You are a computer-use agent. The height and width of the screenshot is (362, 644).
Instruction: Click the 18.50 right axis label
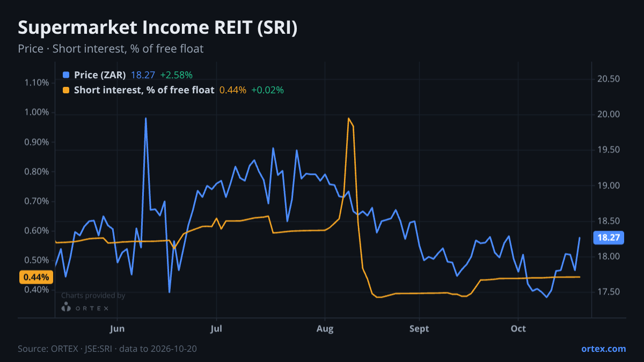pos(609,221)
